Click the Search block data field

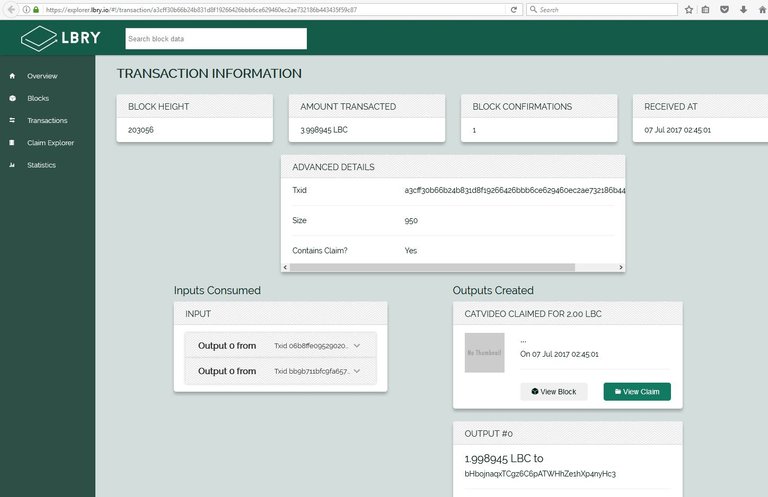pos(216,39)
